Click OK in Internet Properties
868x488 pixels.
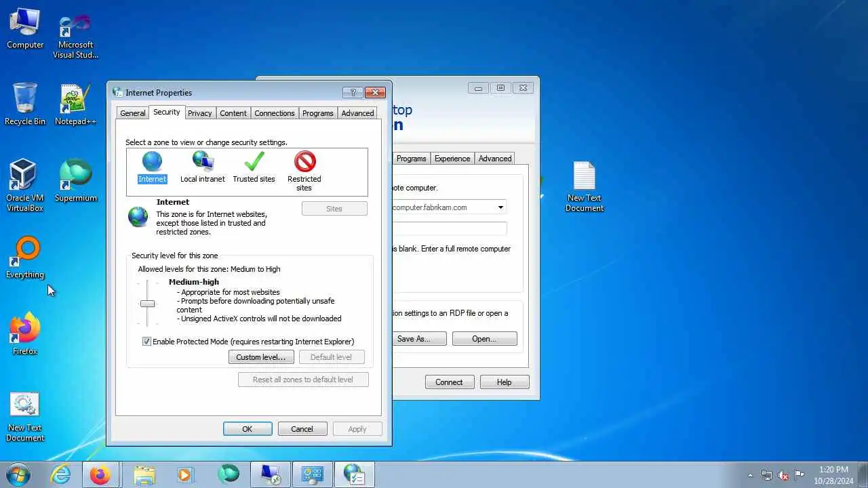248,429
